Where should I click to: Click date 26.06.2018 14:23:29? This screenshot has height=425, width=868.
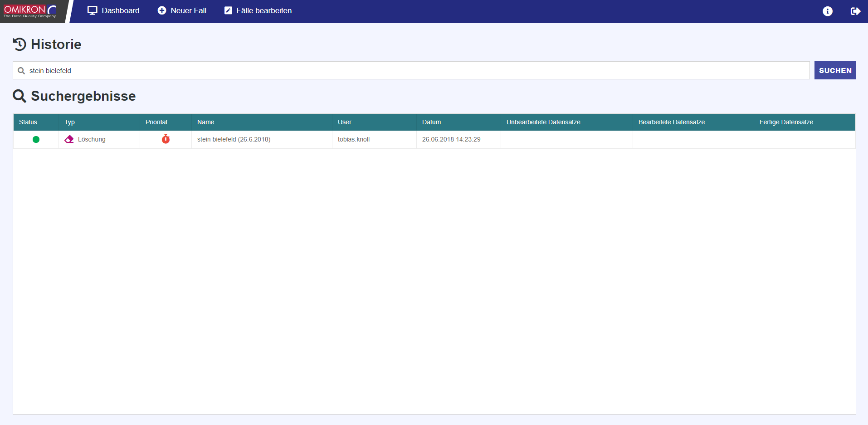[451, 139]
